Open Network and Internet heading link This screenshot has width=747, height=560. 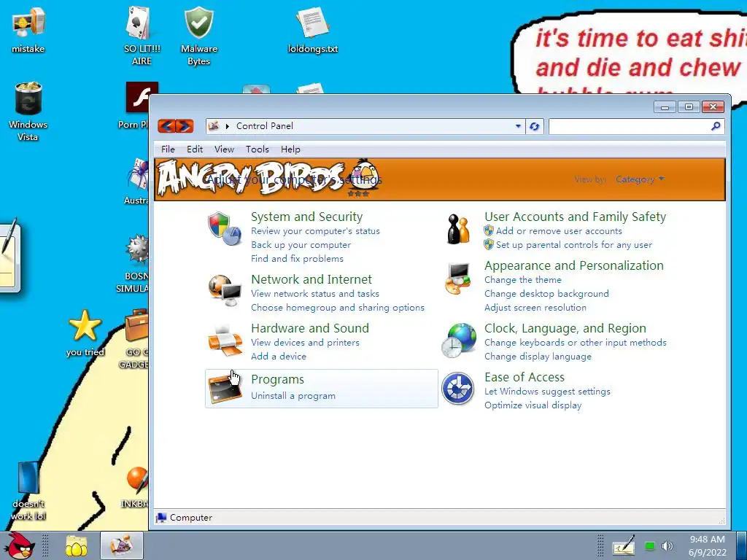click(311, 279)
